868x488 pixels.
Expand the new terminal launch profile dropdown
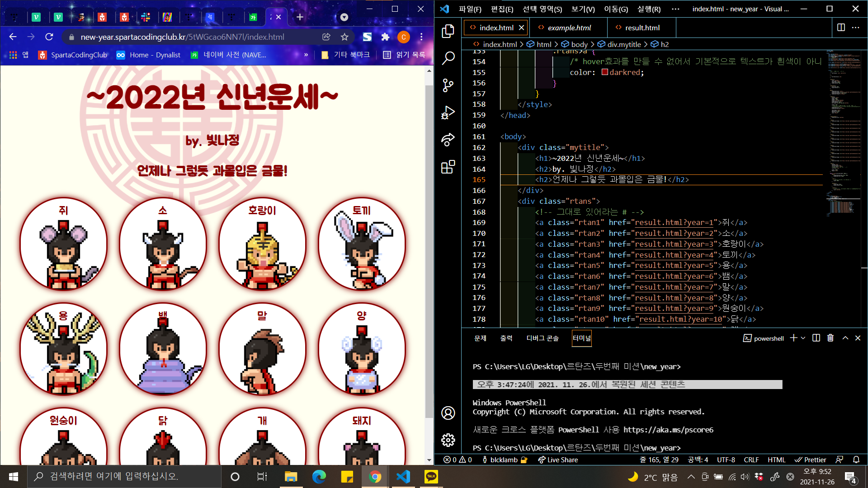coord(803,338)
